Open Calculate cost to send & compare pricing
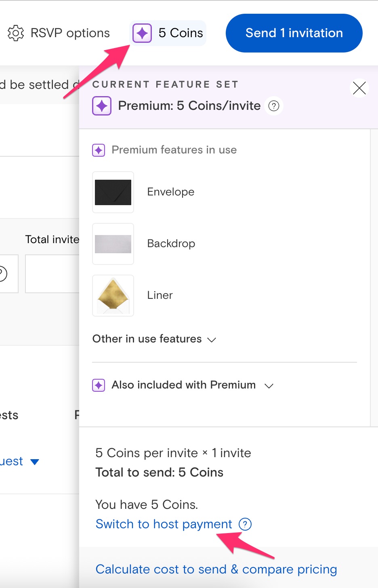This screenshot has height=588, width=378. click(x=216, y=569)
